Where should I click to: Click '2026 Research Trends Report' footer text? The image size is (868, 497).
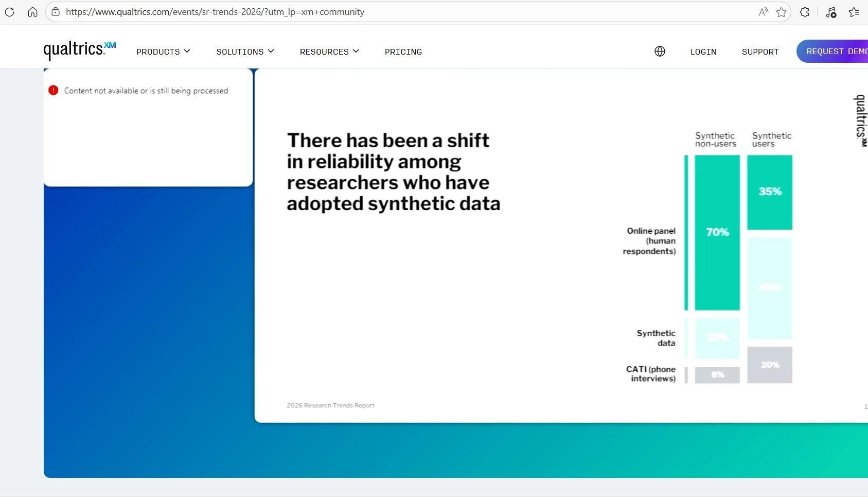tap(330, 405)
